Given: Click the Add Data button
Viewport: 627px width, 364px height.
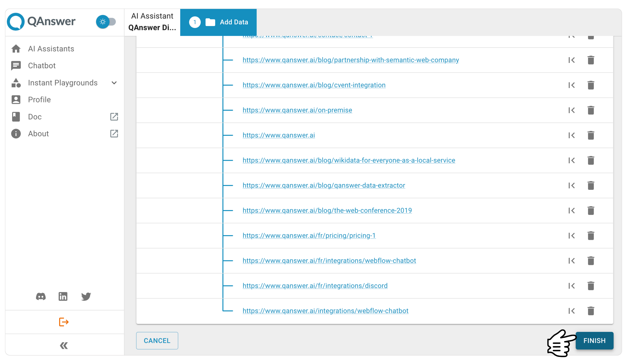Looking at the screenshot, I should [219, 22].
